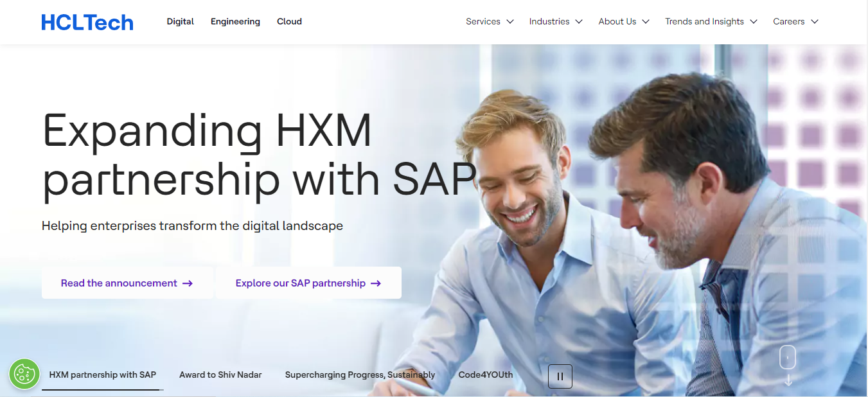Click arrow icon beside Read the announcement
This screenshot has height=397, width=868.
188,283
